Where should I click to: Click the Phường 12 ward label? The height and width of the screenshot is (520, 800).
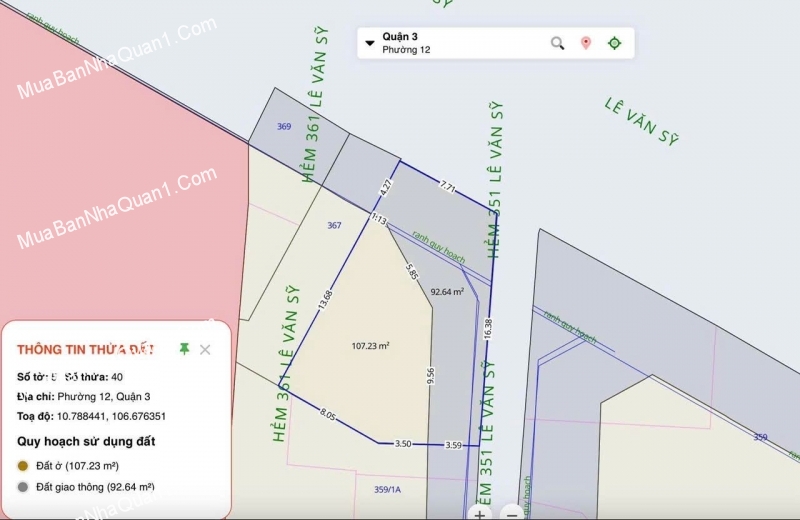pyautogui.click(x=406, y=49)
